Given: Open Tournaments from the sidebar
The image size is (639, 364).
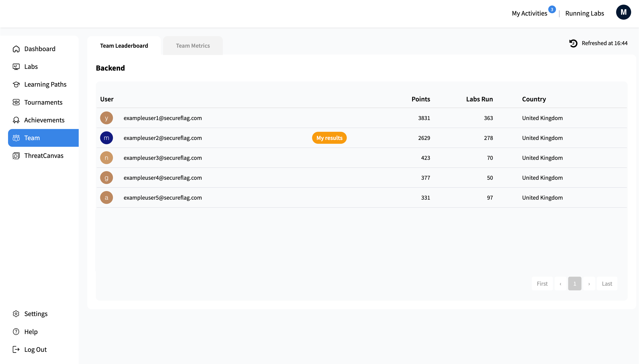Looking at the screenshot, I should 43,102.
